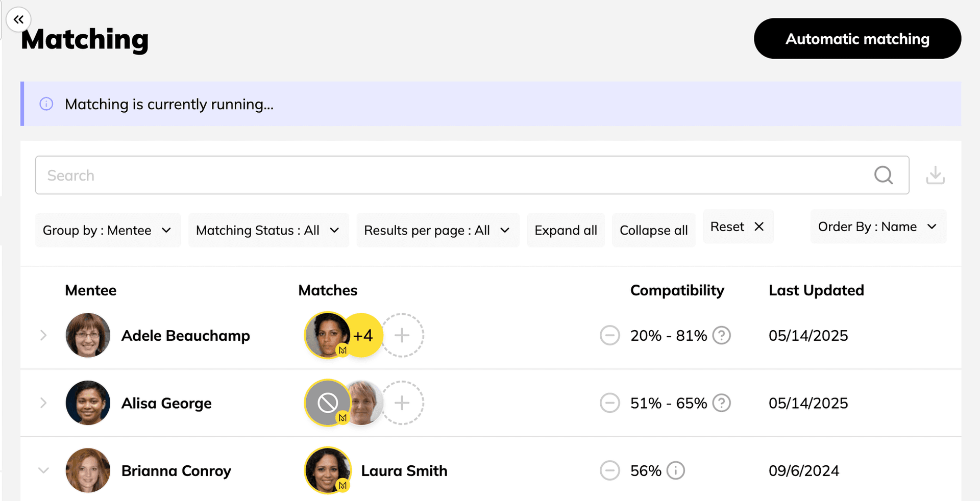Click the Expand all button
This screenshot has height=501, width=980.
point(566,231)
